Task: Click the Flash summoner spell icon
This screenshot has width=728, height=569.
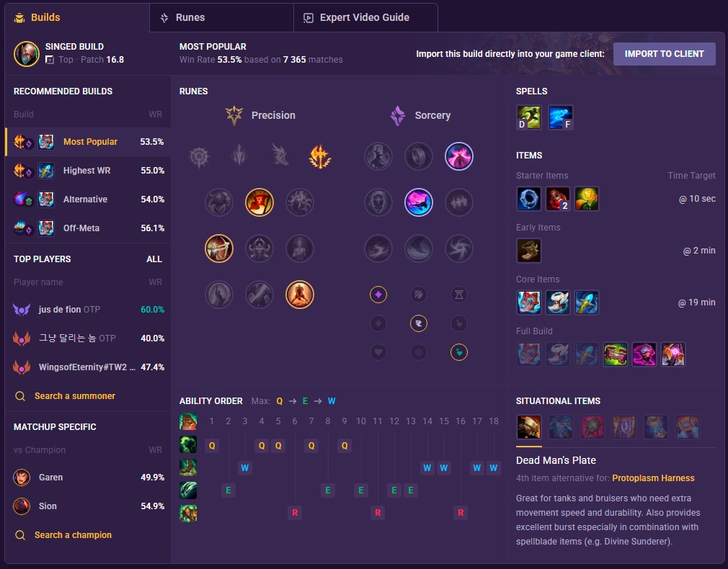Action: (x=560, y=117)
